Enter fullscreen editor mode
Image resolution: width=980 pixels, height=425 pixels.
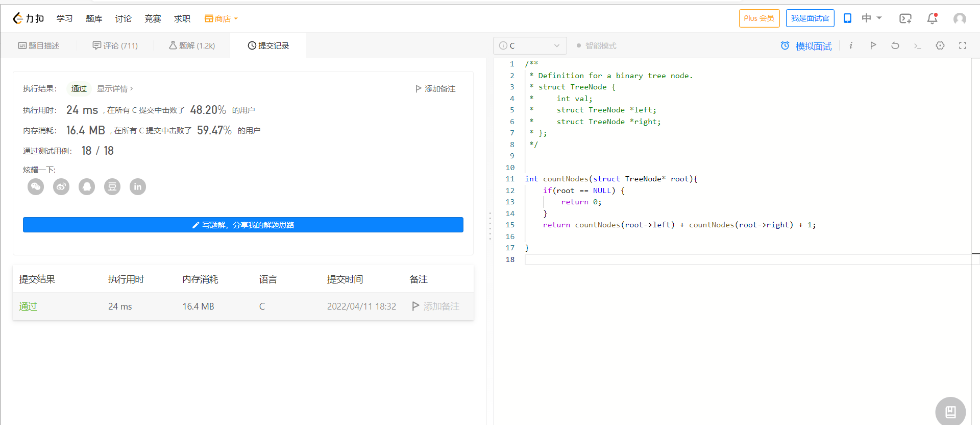pos(963,45)
